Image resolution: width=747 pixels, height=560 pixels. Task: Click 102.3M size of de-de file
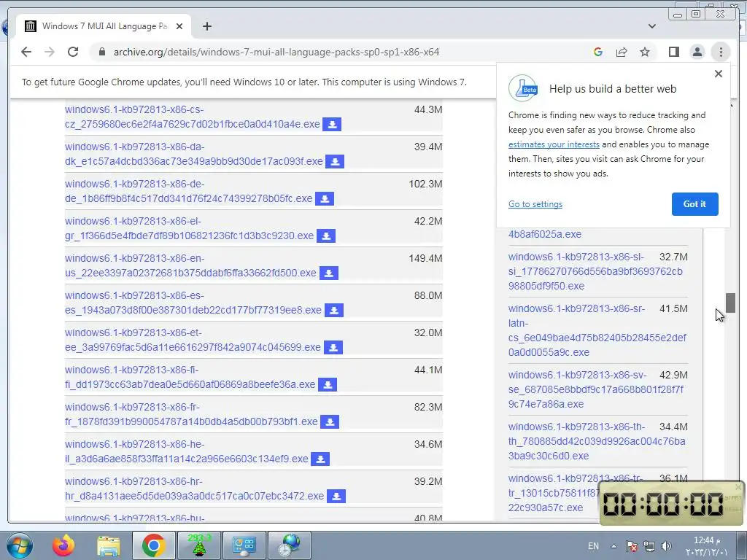pos(425,184)
